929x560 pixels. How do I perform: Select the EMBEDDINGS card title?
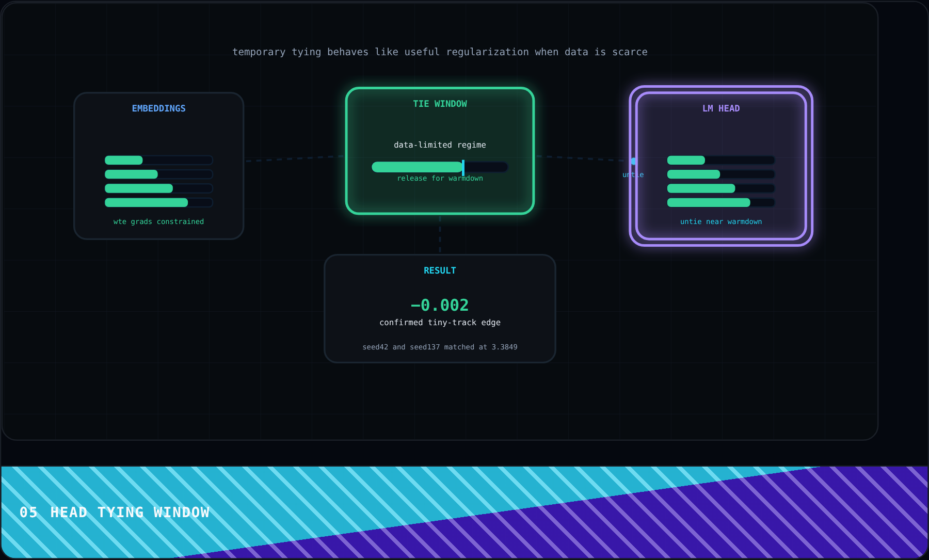click(x=158, y=108)
